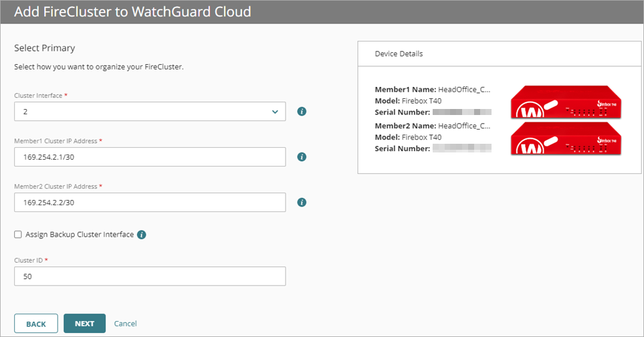Focus the Member2 Cluster IP Address field
644x337 pixels.
[150, 202]
